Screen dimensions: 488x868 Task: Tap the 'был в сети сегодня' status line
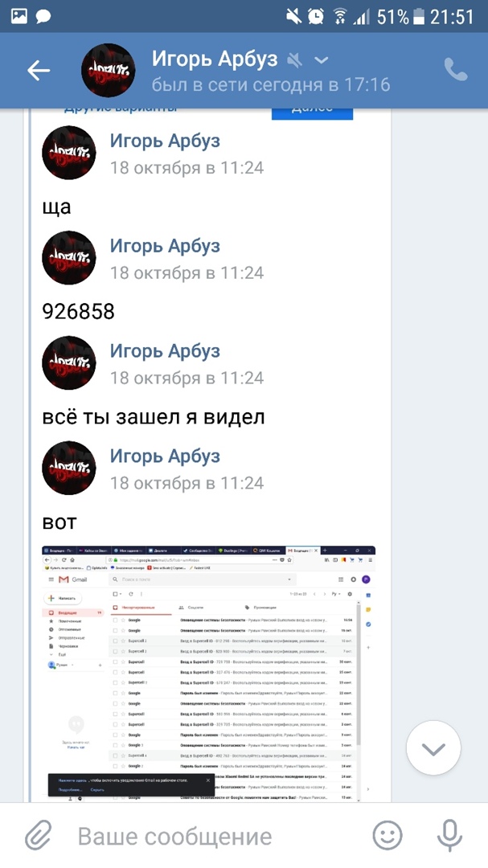(271, 84)
